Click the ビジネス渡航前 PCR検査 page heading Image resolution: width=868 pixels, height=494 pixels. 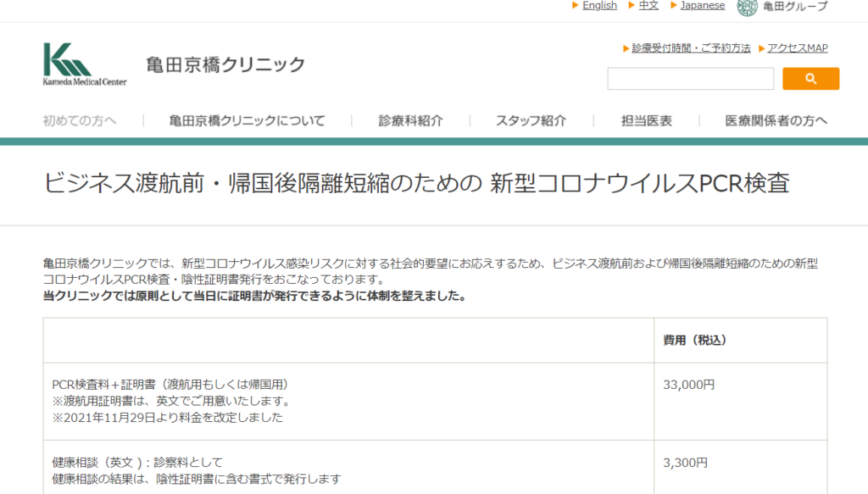(416, 183)
